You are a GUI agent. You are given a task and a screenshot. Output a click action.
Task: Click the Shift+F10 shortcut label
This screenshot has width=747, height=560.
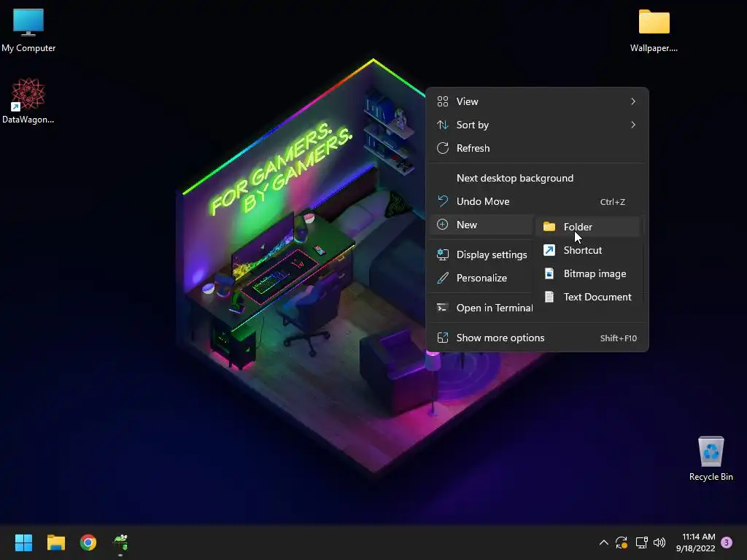(619, 338)
